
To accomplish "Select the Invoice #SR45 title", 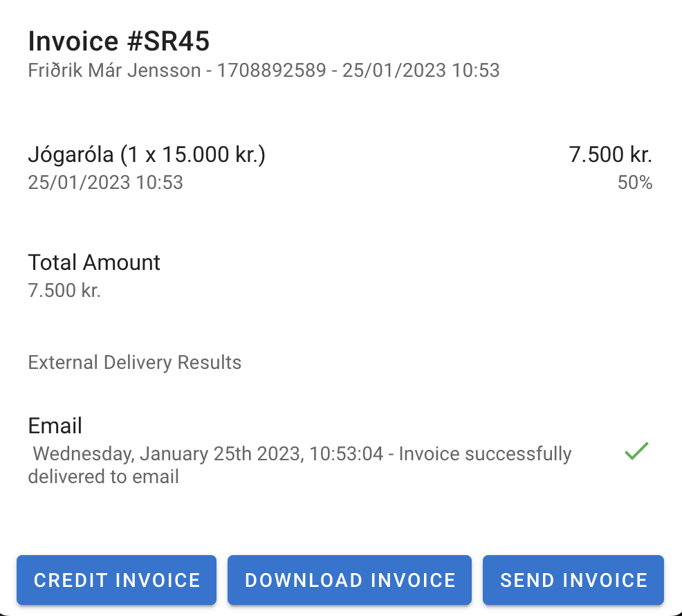I will click(119, 41).
